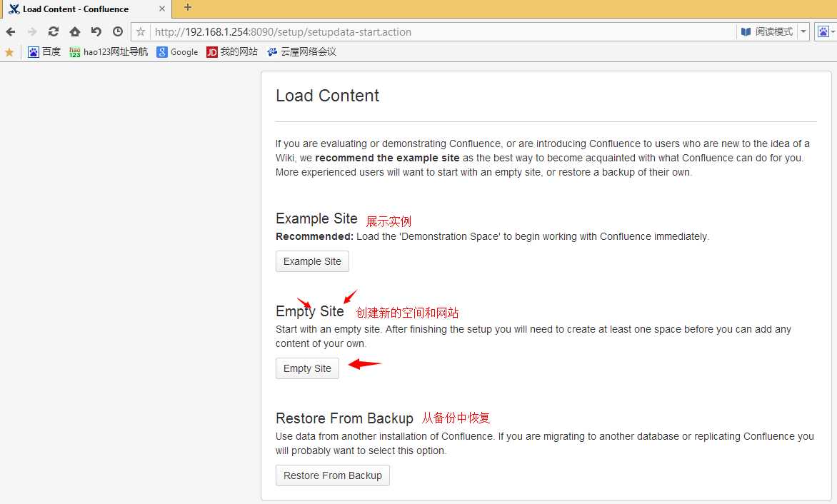
Task: Click the undo close-tab icon
Action: [96, 32]
